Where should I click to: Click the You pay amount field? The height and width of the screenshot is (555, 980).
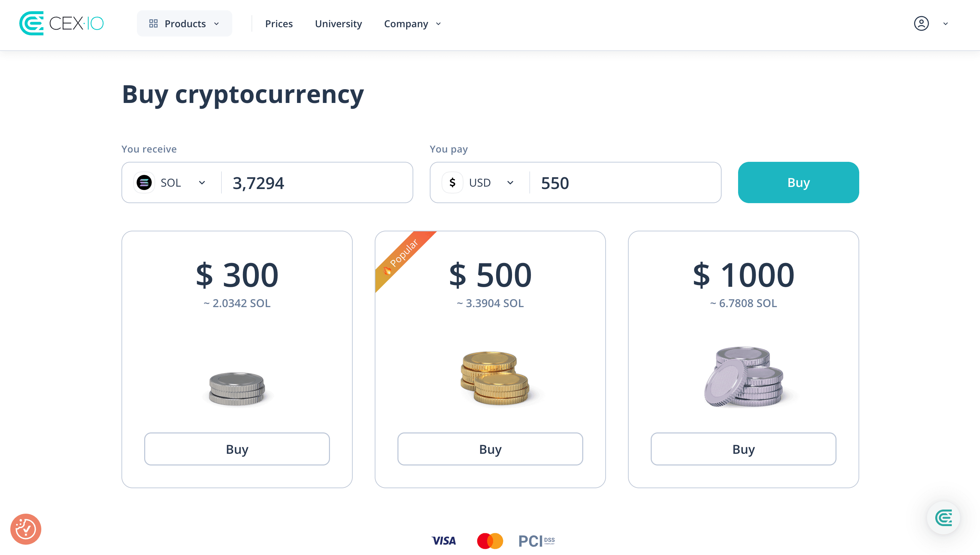pos(625,182)
